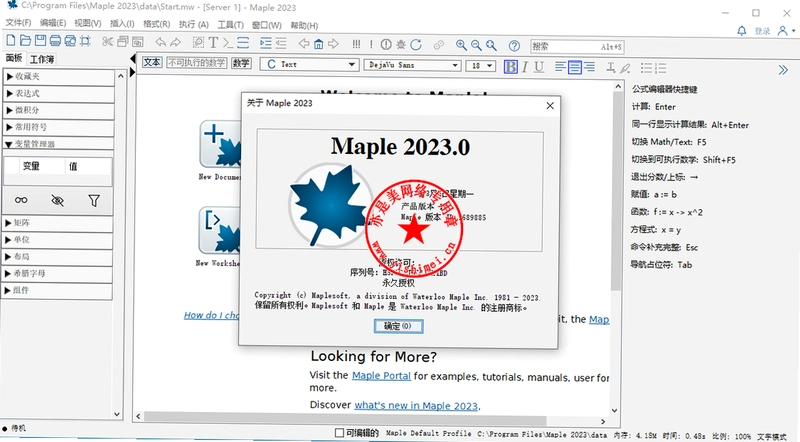Zoom in with the magnifier plus icon

tap(461, 45)
